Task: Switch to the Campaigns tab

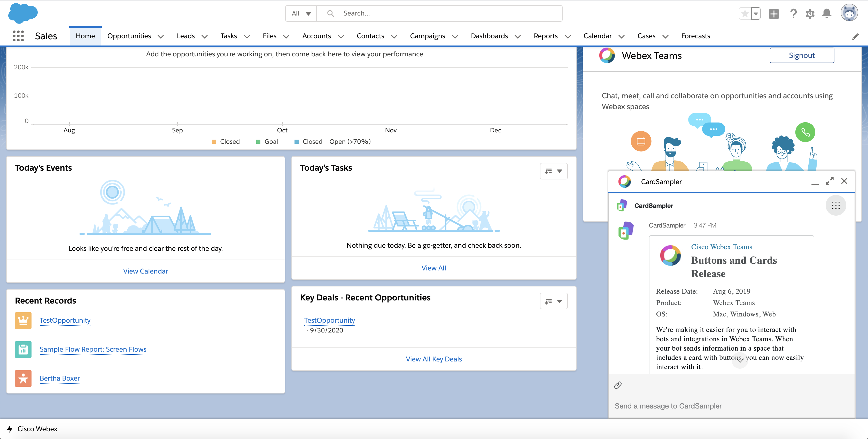Action: pyautogui.click(x=427, y=36)
